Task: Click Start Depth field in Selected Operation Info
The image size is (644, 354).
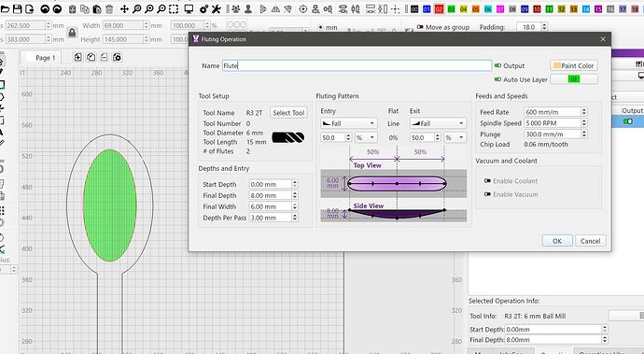Action: (555, 330)
